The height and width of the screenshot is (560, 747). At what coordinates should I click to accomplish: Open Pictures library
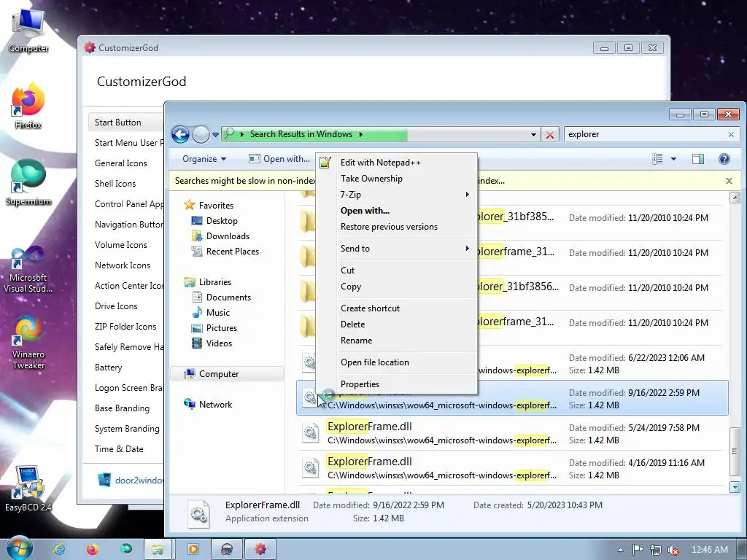(x=214, y=328)
